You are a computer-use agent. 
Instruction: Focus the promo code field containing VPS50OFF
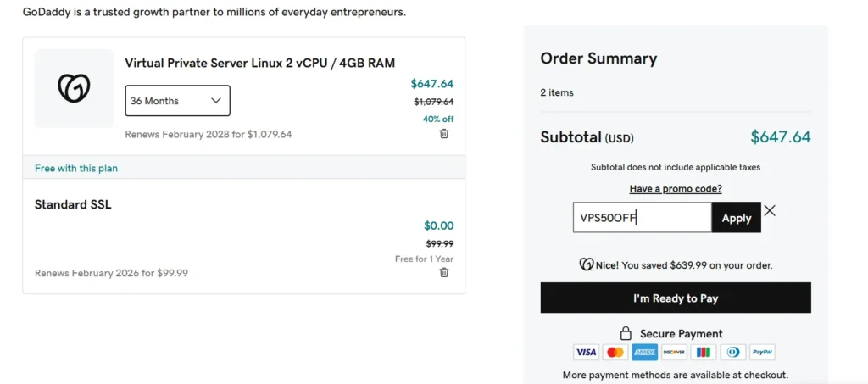point(642,218)
